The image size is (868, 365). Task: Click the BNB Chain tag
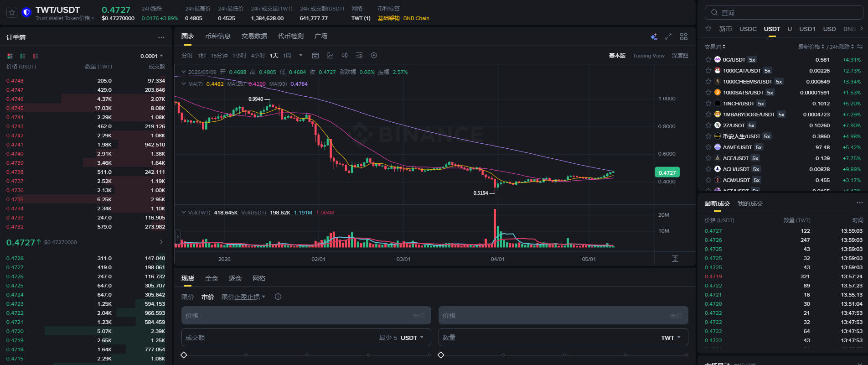pyautogui.click(x=416, y=18)
